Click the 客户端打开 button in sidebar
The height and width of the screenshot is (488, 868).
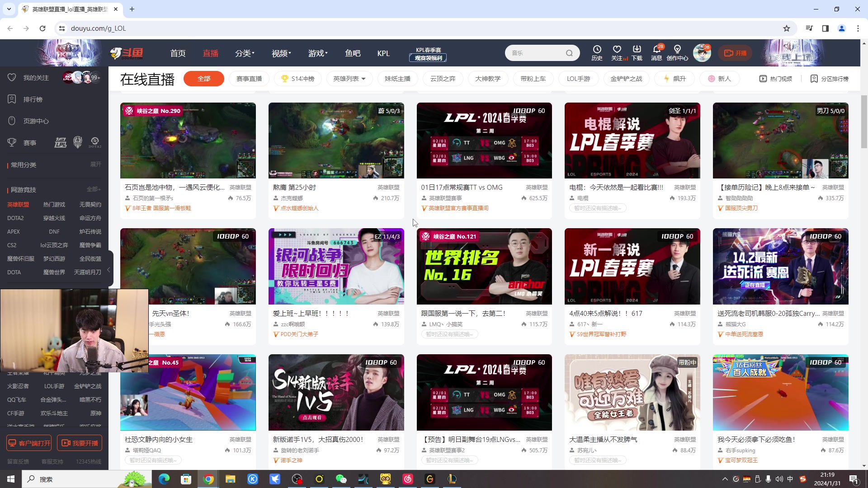29,443
